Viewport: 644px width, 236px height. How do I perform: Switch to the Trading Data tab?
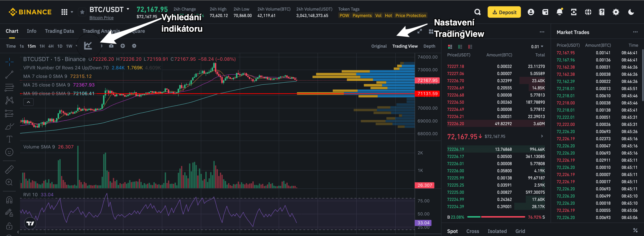click(x=59, y=31)
